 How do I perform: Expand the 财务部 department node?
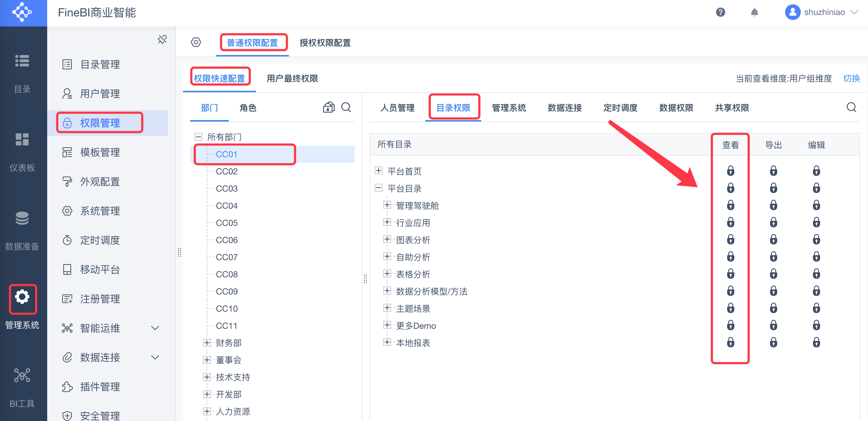(207, 343)
